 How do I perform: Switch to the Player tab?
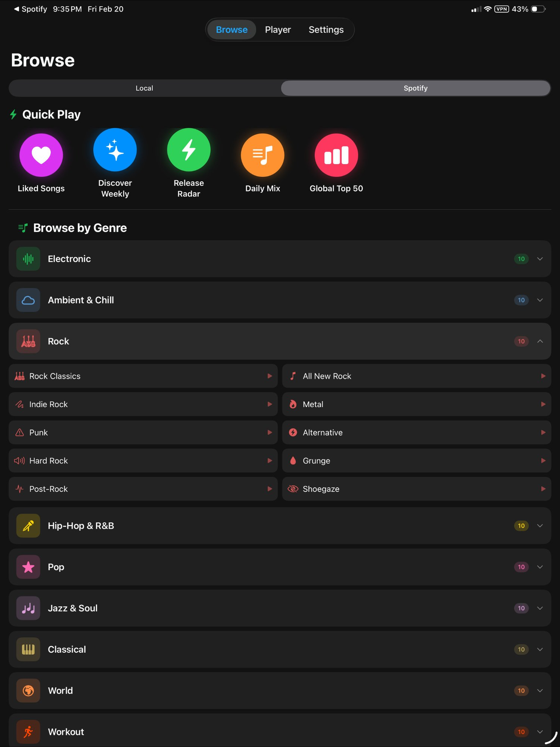(278, 30)
